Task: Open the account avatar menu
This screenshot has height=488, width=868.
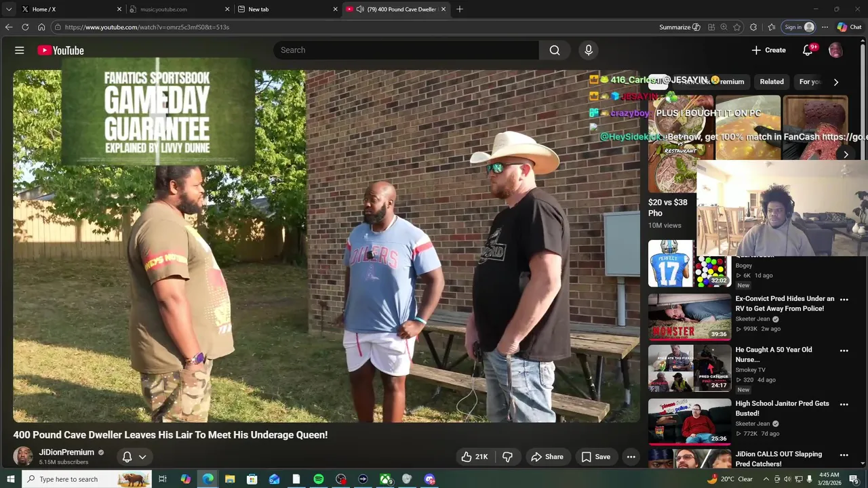Action: tap(835, 50)
